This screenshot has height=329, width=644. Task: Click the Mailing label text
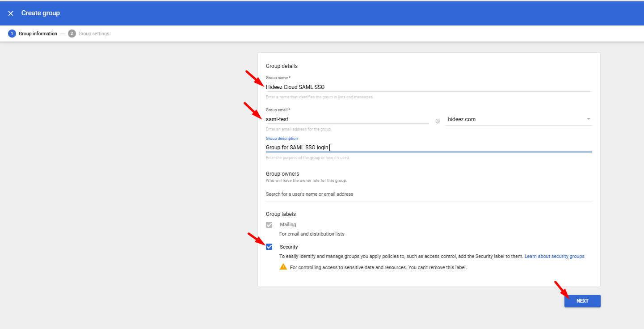[288, 225]
